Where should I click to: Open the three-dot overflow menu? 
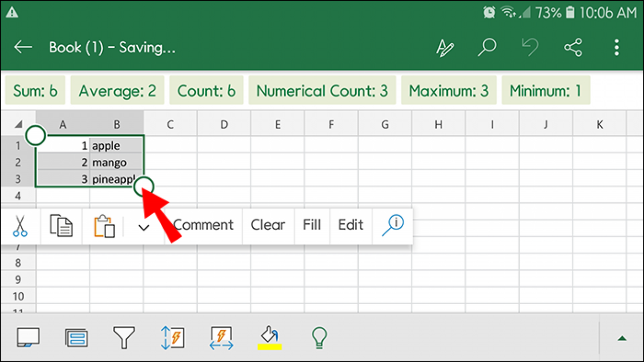click(616, 47)
